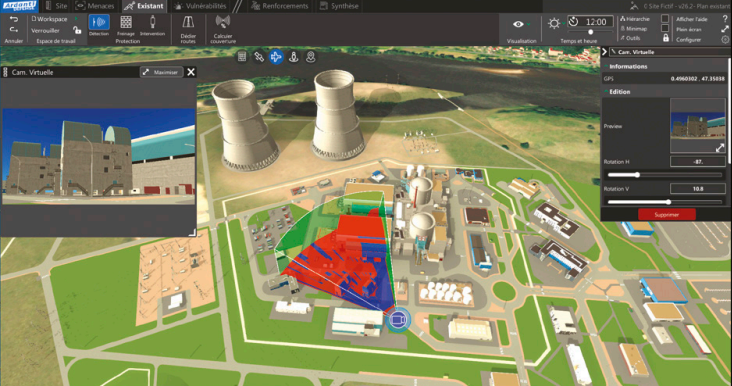732x386 pixels.
Task: Click the blue airplane view icon
Action: click(276, 57)
